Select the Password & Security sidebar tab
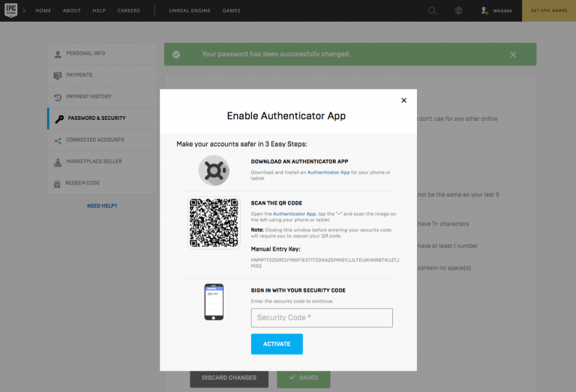This screenshot has width=576, height=392. [103, 118]
